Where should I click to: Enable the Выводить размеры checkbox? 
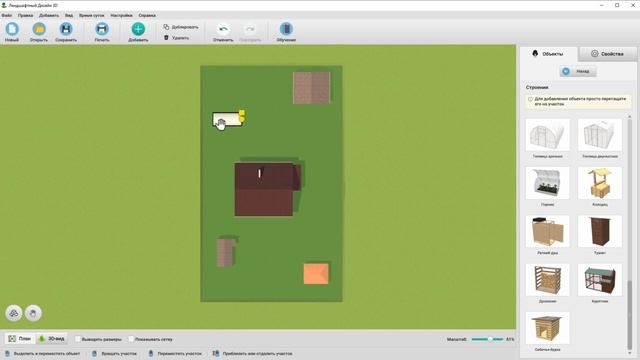[x=78, y=339]
